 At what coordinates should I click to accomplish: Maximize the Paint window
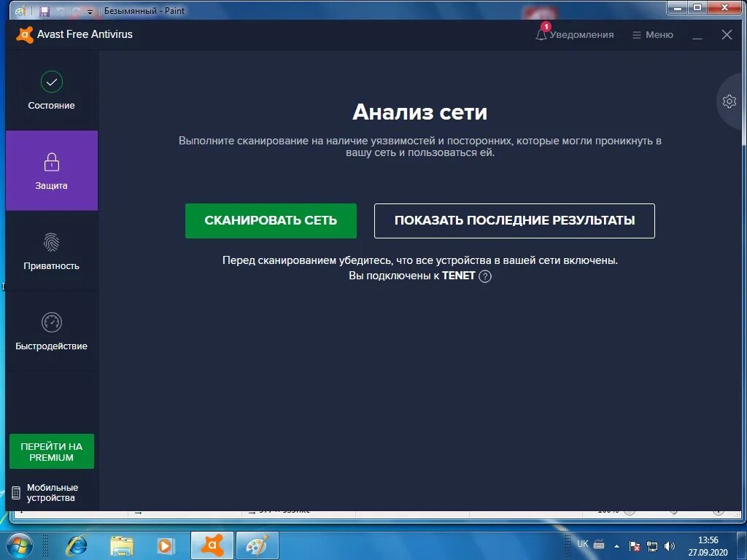click(697, 7)
